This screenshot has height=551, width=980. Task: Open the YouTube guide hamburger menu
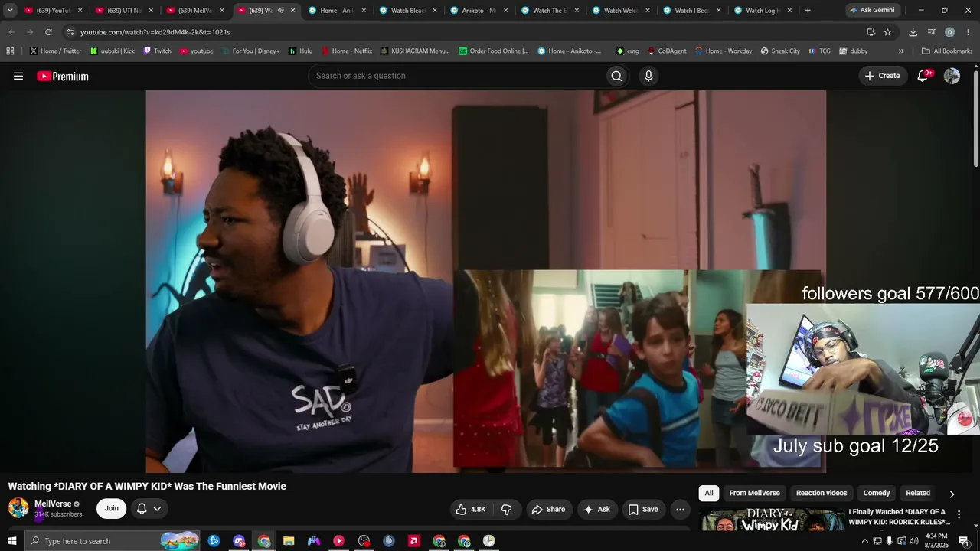click(x=18, y=76)
